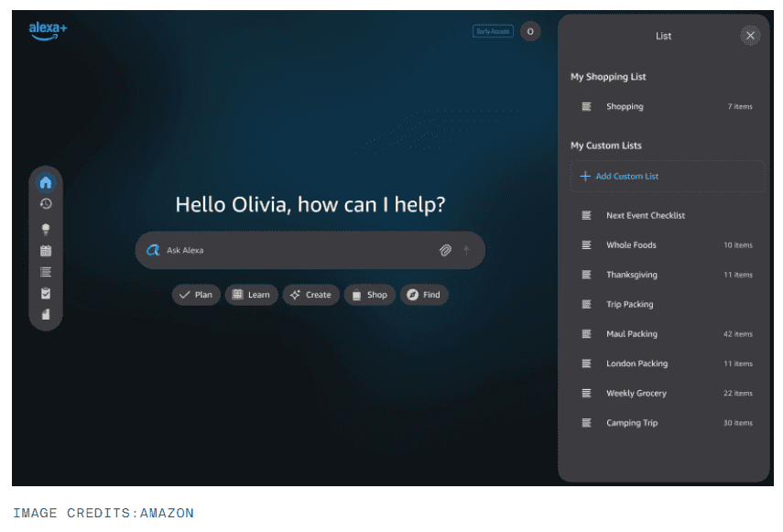Click the list icon beside Next Event Checklist
Screen dimensions: 783x532
pyautogui.click(x=586, y=215)
